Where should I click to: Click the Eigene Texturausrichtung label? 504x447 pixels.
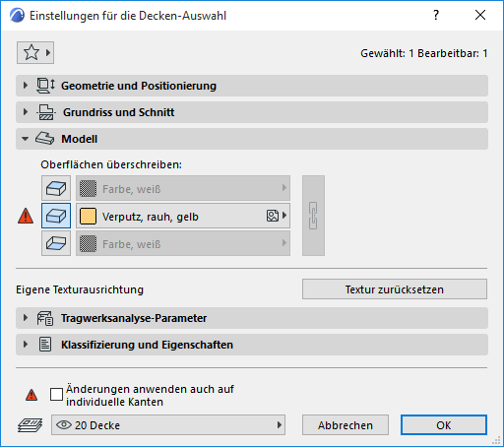tap(80, 289)
